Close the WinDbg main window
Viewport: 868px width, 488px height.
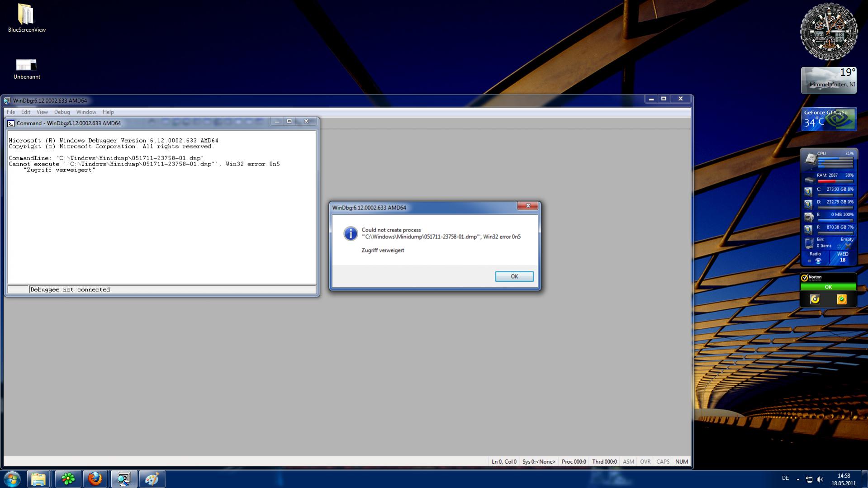(680, 99)
